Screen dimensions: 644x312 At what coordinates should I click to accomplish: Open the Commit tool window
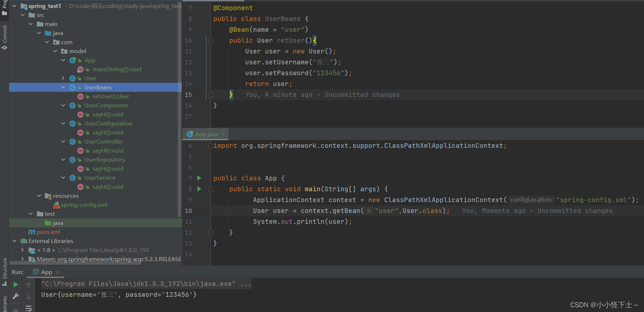[4, 37]
